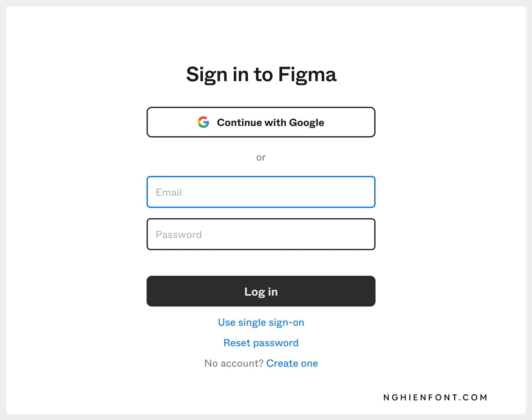Viewport: 532px width, 420px height.
Task: Follow the Reset password link
Action: (261, 343)
